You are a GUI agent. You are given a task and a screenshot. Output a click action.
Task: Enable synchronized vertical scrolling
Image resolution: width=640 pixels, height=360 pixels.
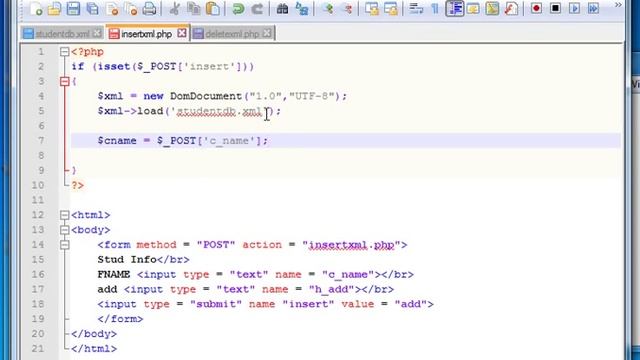(x=372, y=9)
